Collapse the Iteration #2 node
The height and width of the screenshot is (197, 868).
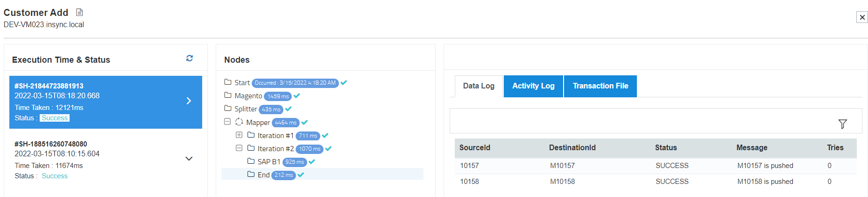[239, 148]
